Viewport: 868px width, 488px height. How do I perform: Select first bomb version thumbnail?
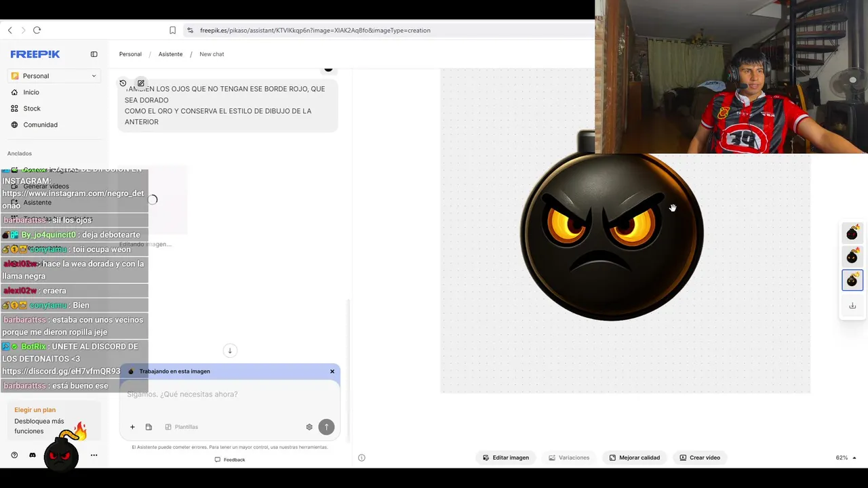point(852,232)
